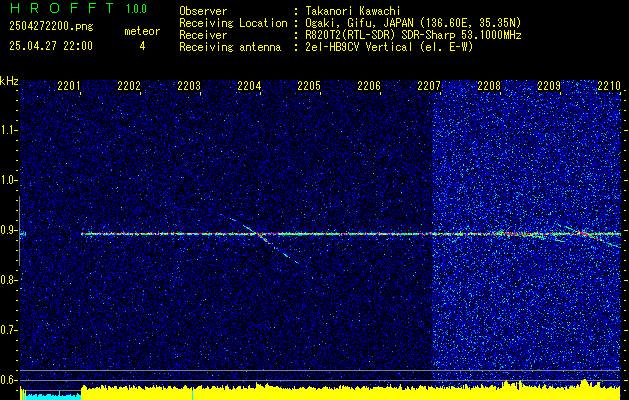Click the Receiving antenna label
Viewport: 629px width, 400px height.
(230, 47)
